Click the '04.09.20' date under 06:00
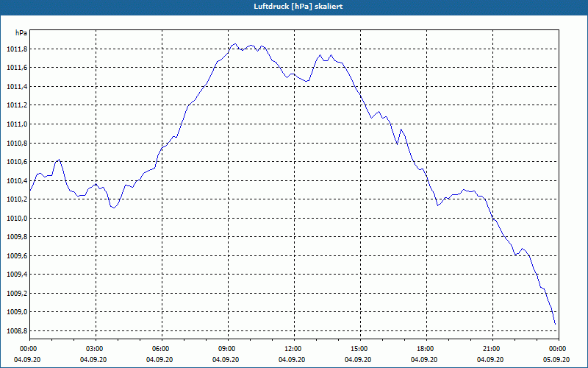 [x=159, y=360]
